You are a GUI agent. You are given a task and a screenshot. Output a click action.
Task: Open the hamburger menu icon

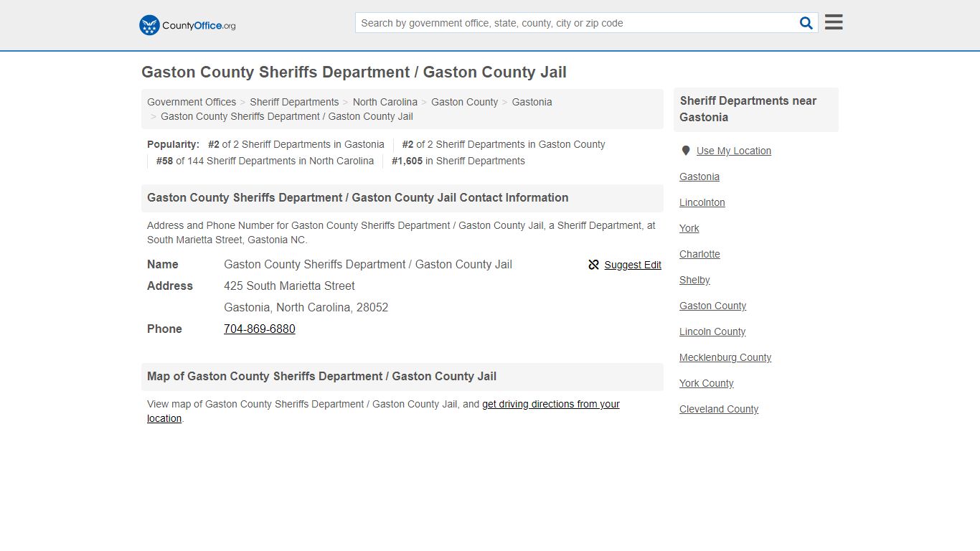coord(834,22)
